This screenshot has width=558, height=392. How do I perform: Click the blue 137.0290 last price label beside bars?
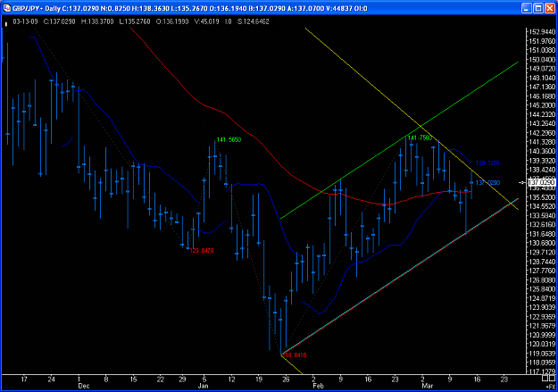pos(487,183)
